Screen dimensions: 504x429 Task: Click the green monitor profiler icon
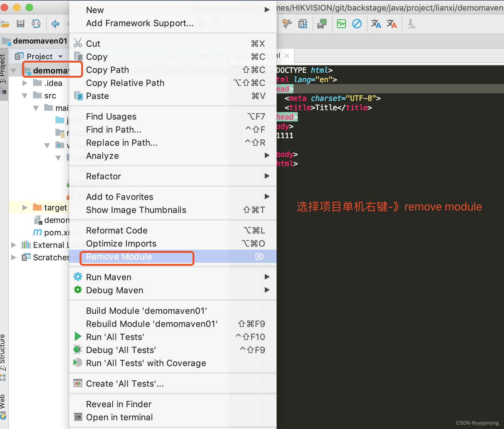(x=341, y=24)
